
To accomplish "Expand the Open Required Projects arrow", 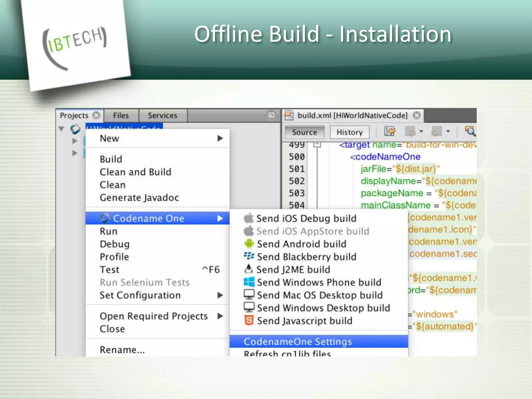I will (220, 316).
